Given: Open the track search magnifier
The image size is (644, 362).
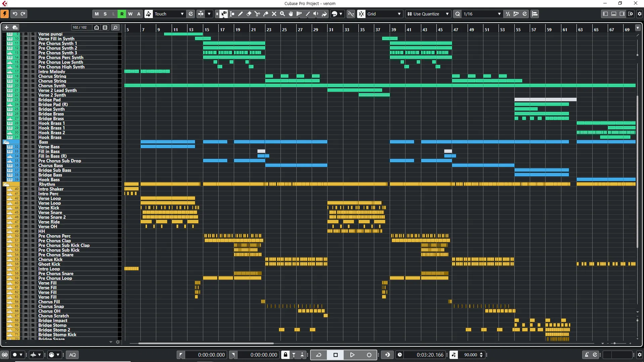Looking at the screenshot, I should click(115, 28).
